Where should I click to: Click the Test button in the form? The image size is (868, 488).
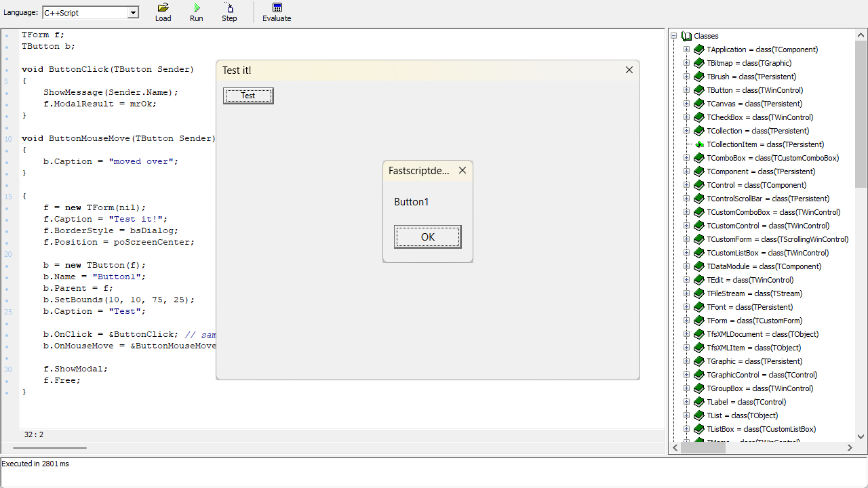click(248, 96)
